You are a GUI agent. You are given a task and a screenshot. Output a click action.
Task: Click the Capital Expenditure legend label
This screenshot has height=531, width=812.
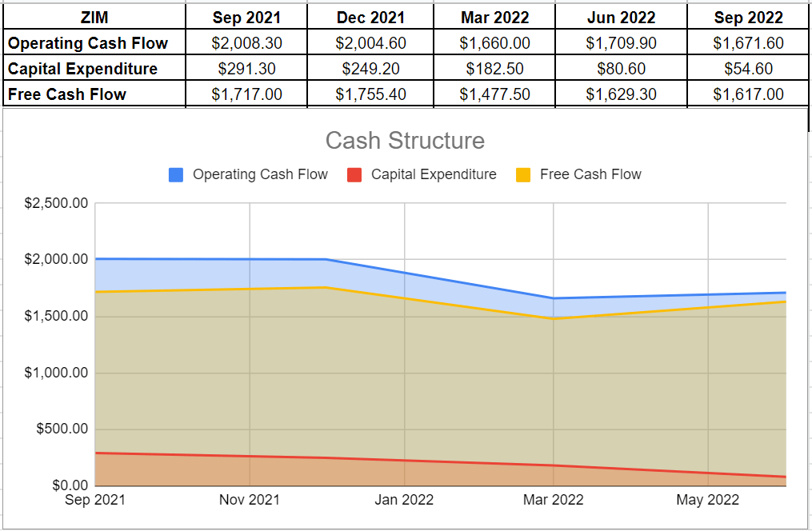tap(434, 174)
